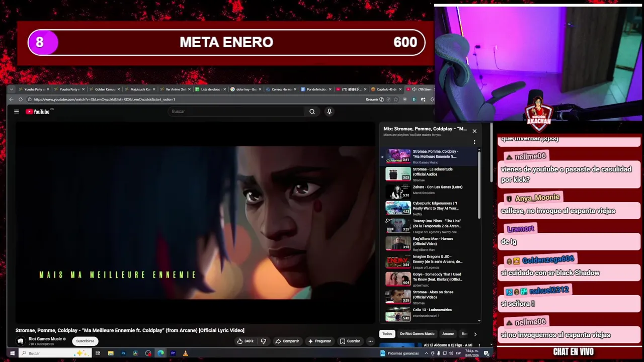Image resolution: width=644 pixels, height=362 pixels.
Task: Launch Photoshop from the taskbar
Action: point(123,353)
